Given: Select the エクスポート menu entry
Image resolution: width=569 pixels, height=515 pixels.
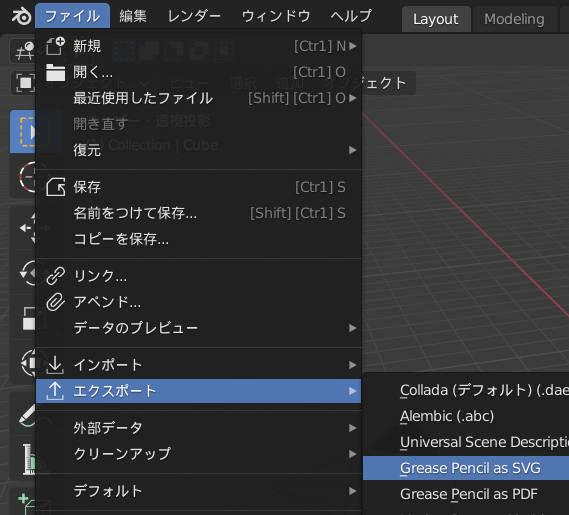Looking at the screenshot, I should click(x=198, y=391).
